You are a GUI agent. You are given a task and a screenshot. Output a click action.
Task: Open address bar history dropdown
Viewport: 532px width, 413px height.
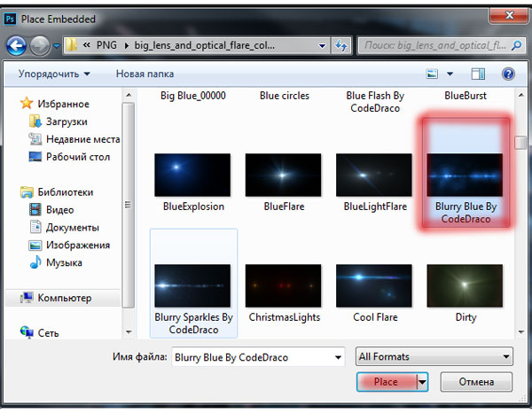point(322,45)
